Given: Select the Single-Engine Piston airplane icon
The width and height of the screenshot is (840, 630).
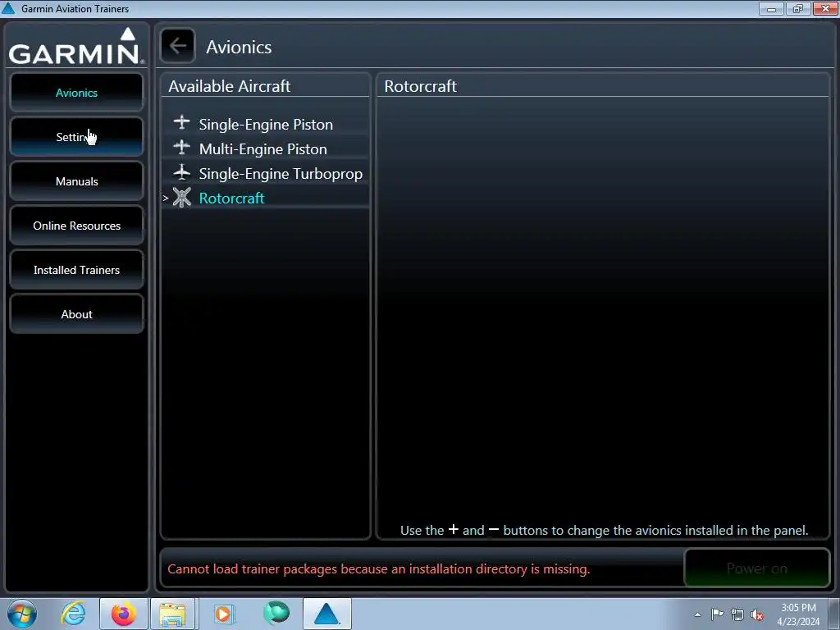Looking at the screenshot, I should 181,123.
